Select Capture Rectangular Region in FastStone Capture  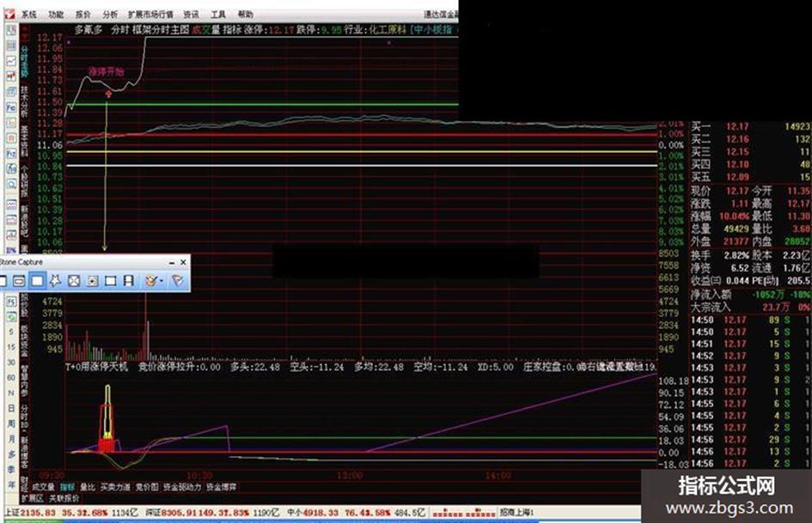pos(37,281)
